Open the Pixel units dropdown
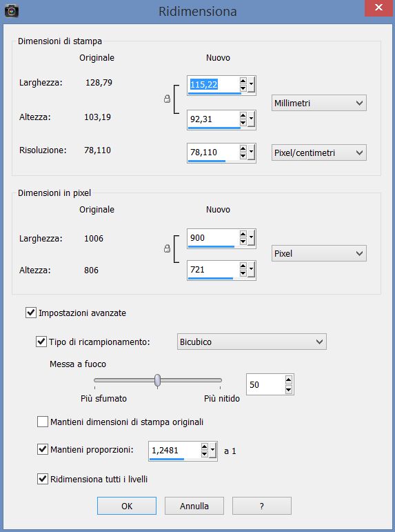395x532 pixels. (x=319, y=253)
